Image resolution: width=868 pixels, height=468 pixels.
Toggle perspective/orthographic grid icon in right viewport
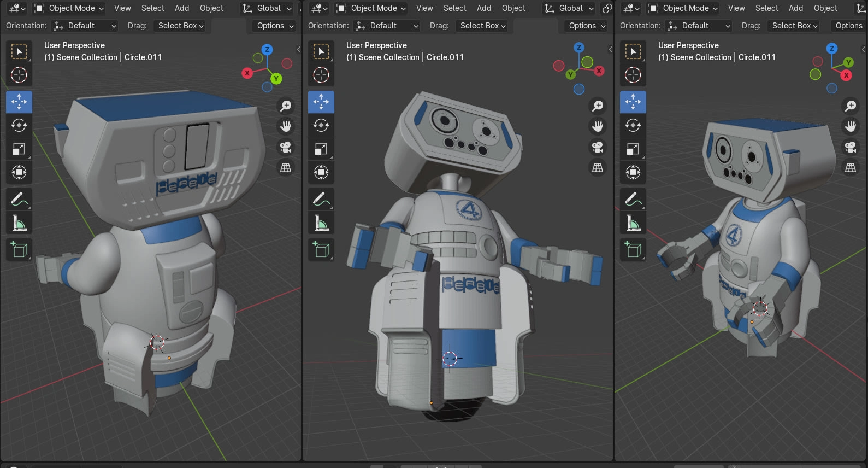point(851,168)
